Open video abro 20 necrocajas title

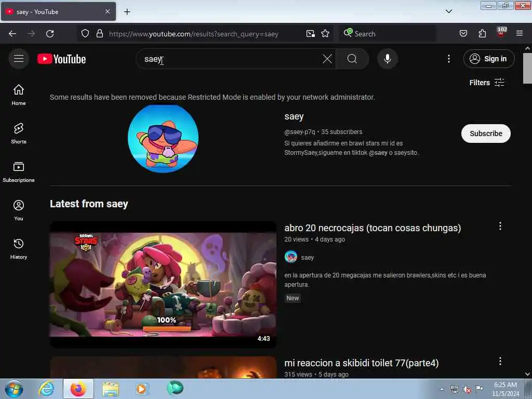pos(373,228)
